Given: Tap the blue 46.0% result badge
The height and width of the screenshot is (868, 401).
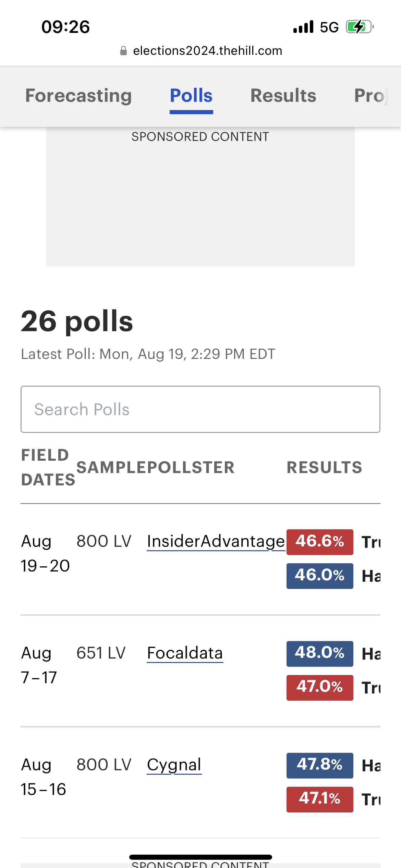Looking at the screenshot, I should 320,576.
